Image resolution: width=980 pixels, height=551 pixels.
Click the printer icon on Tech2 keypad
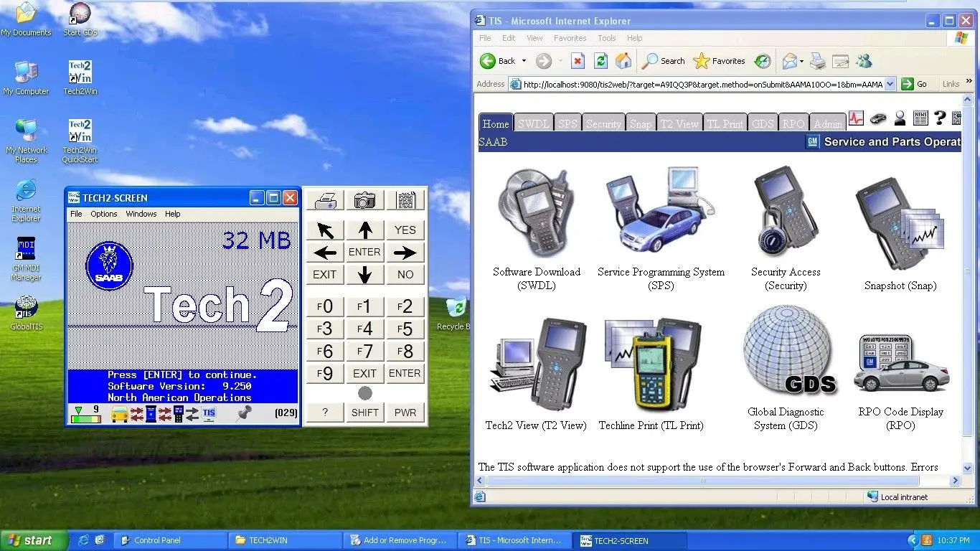tap(325, 199)
